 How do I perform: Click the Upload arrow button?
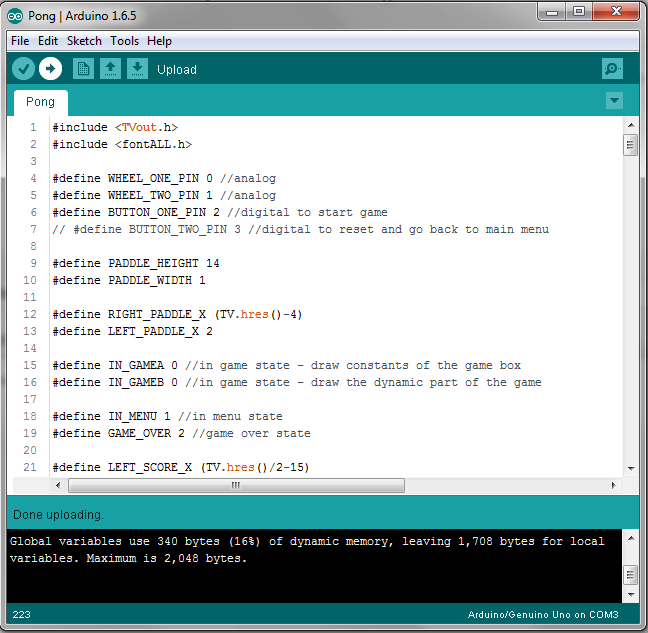tap(50, 69)
